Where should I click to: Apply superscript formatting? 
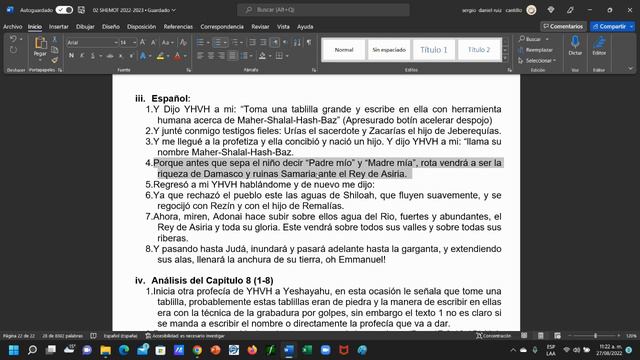point(131,56)
